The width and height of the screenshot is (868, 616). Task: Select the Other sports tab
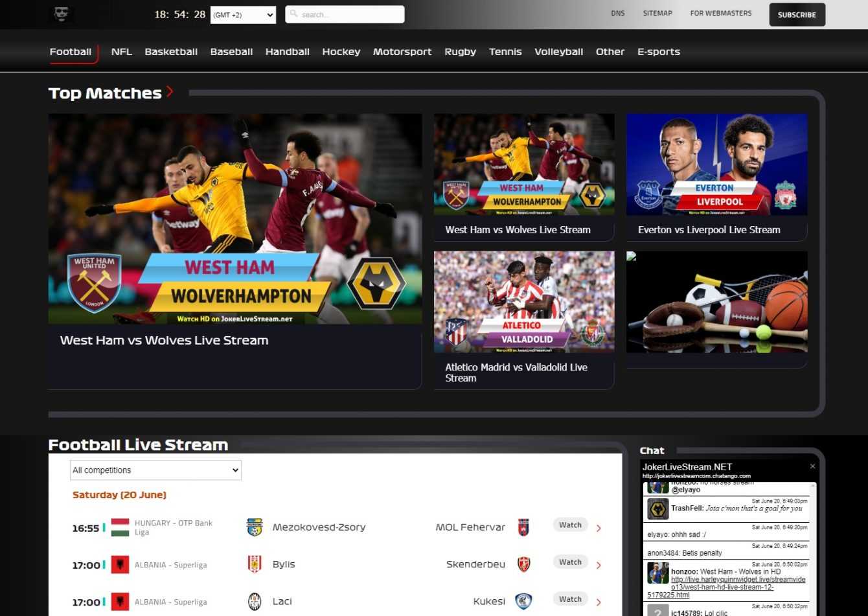coord(610,52)
